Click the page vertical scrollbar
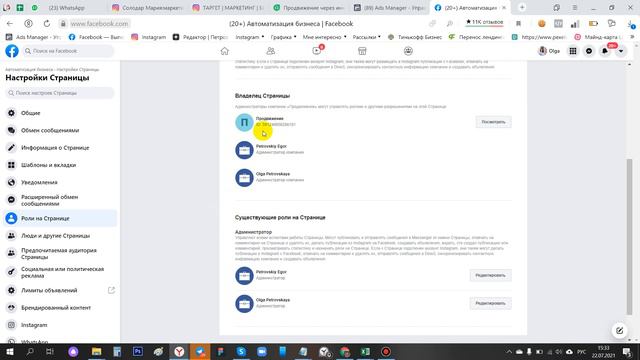640x360 pixels. click(x=629, y=237)
